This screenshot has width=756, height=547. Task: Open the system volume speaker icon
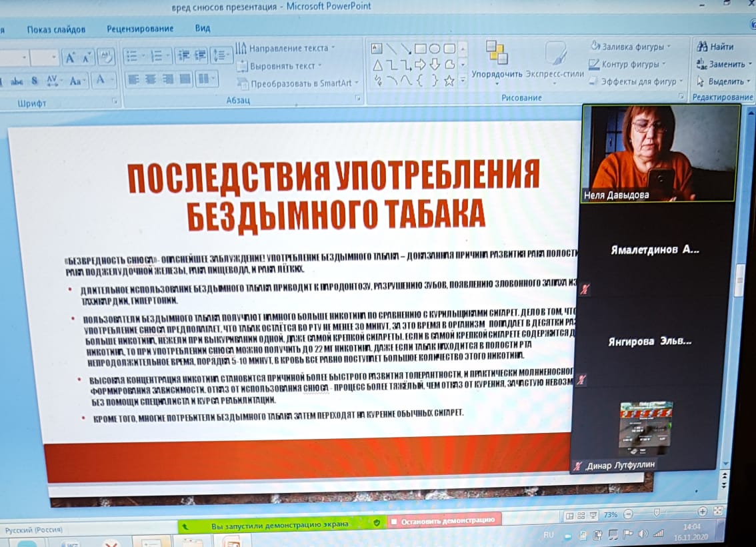click(x=641, y=534)
